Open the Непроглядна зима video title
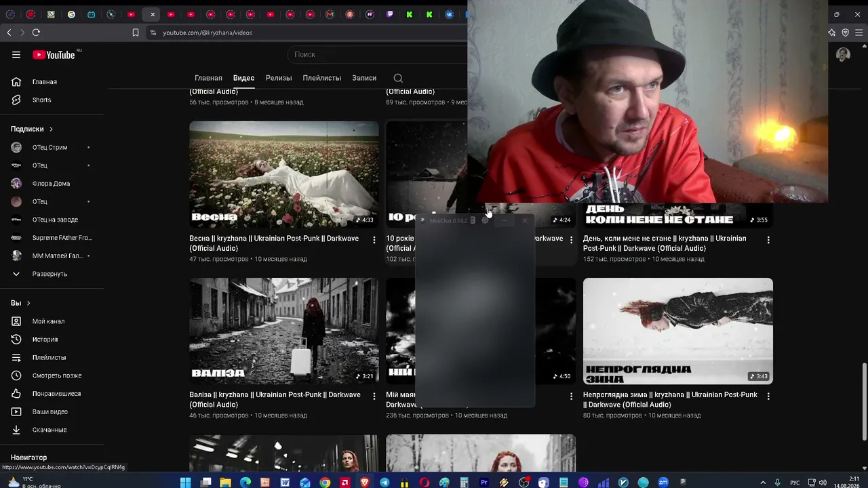The image size is (868, 488). [670, 400]
